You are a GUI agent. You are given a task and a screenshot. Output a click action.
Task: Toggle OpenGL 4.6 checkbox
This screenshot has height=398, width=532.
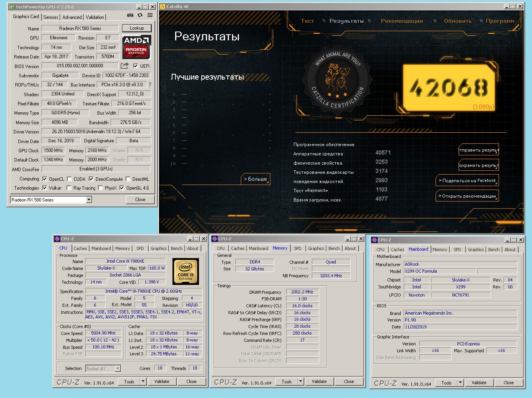[x=122, y=188]
